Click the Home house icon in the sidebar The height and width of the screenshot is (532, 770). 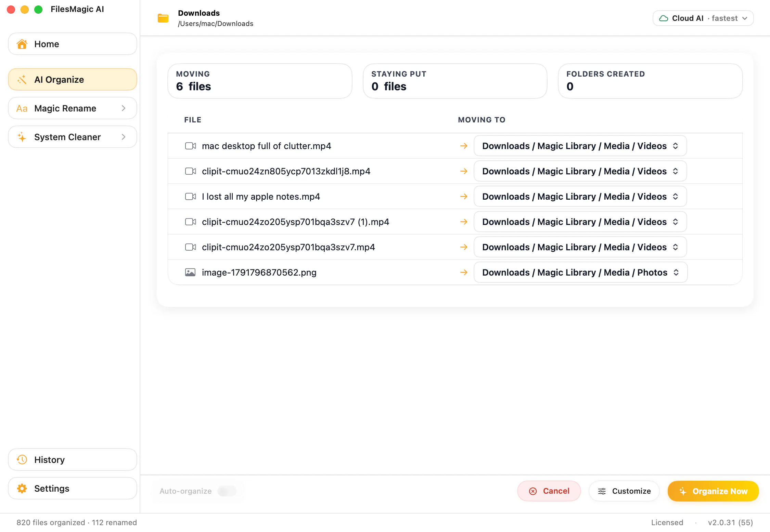22,44
